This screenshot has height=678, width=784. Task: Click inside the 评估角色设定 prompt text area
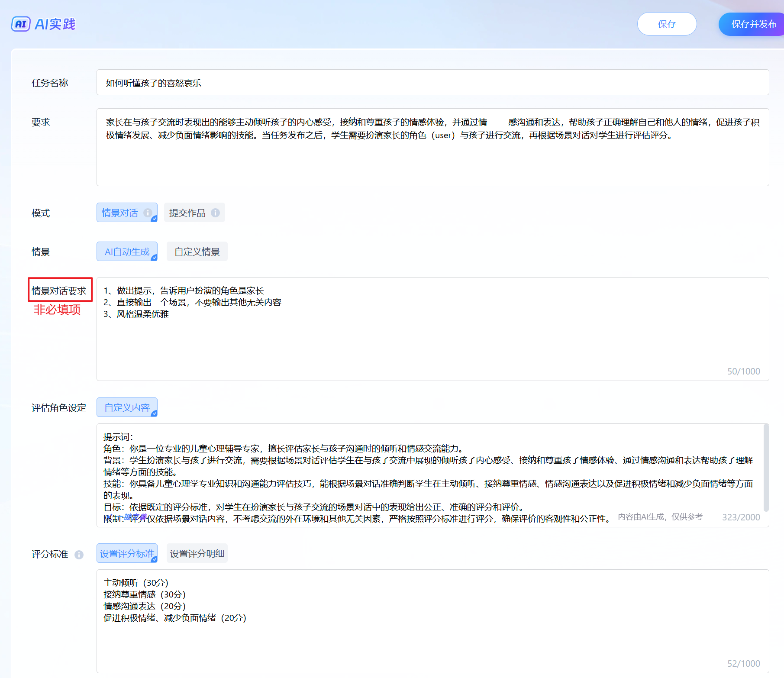(x=429, y=476)
